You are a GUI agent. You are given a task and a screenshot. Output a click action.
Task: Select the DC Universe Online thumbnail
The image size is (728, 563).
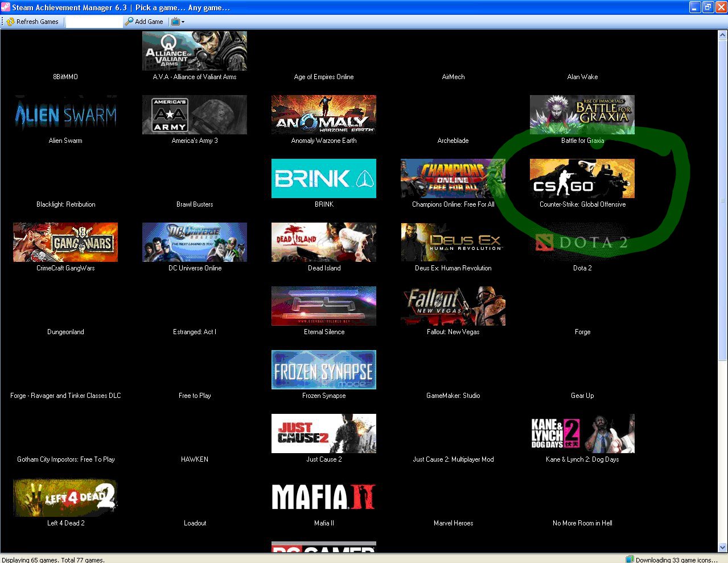[195, 242]
